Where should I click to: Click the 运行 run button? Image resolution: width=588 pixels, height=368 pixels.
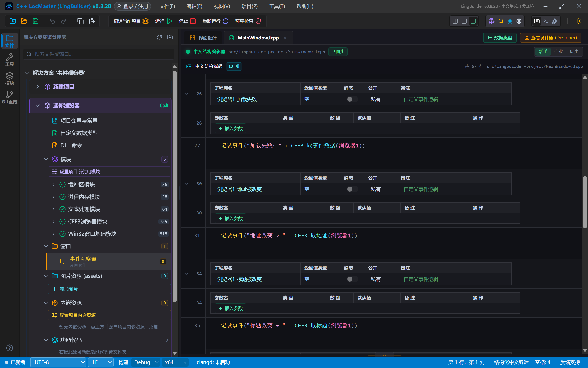[x=164, y=21]
